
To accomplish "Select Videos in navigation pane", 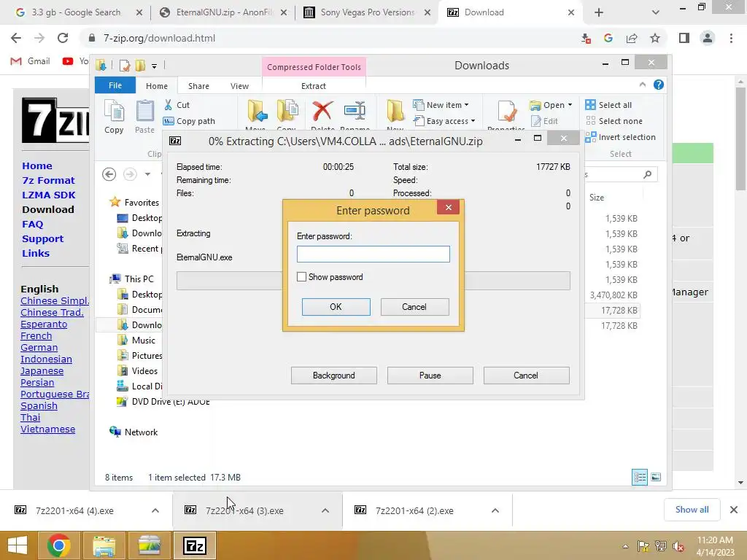I will point(138,371).
